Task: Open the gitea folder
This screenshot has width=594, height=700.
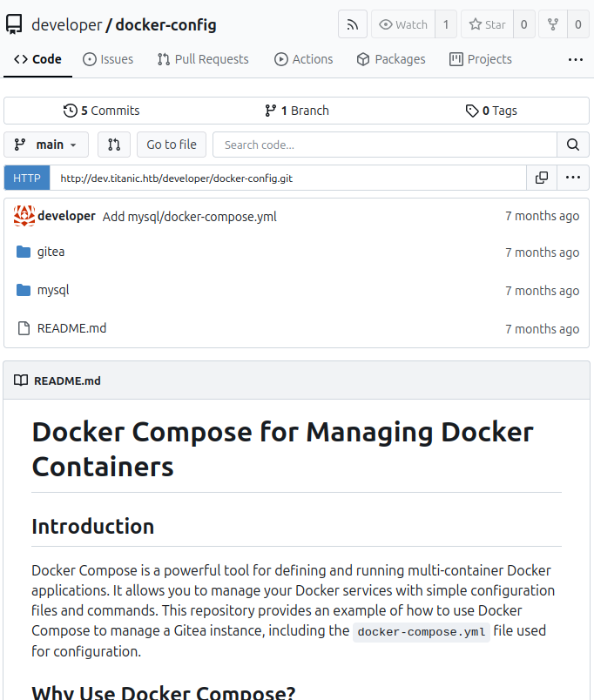Action: (51, 252)
